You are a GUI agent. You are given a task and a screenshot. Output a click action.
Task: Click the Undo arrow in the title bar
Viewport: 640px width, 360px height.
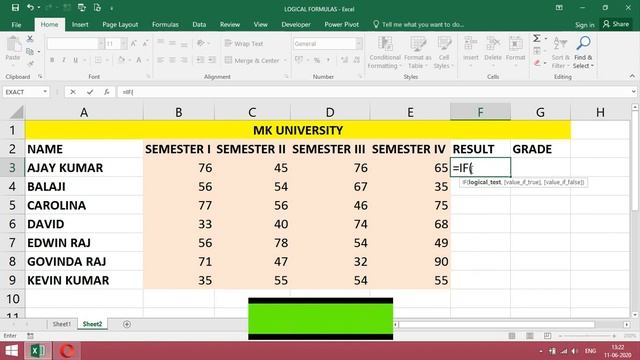(x=30, y=7)
